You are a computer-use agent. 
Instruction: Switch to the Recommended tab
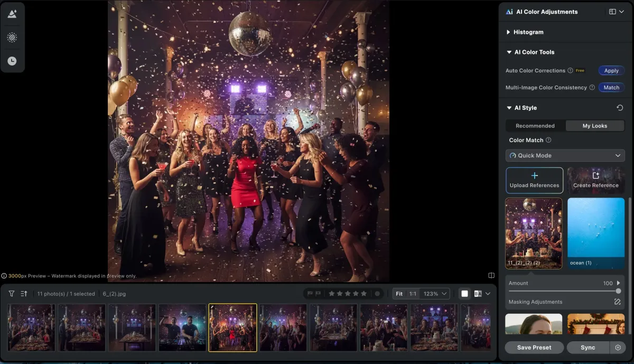[x=535, y=126]
